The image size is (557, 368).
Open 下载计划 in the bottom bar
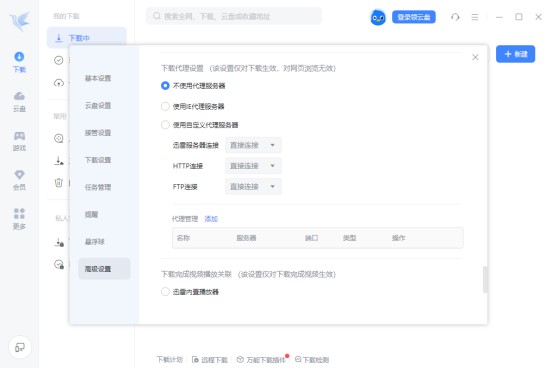(170, 359)
